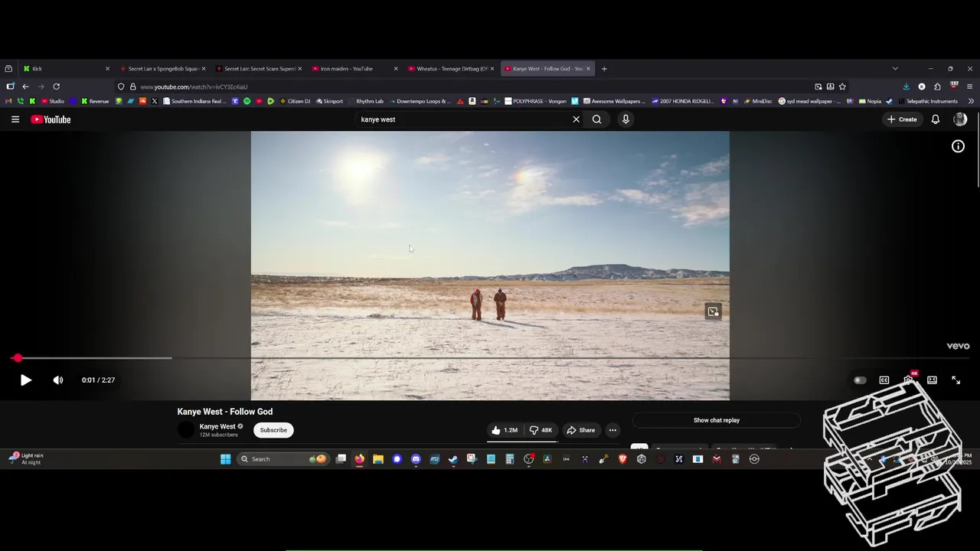Open the browser downloads arrow
The width and height of the screenshot is (980, 551).
point(906,86)
